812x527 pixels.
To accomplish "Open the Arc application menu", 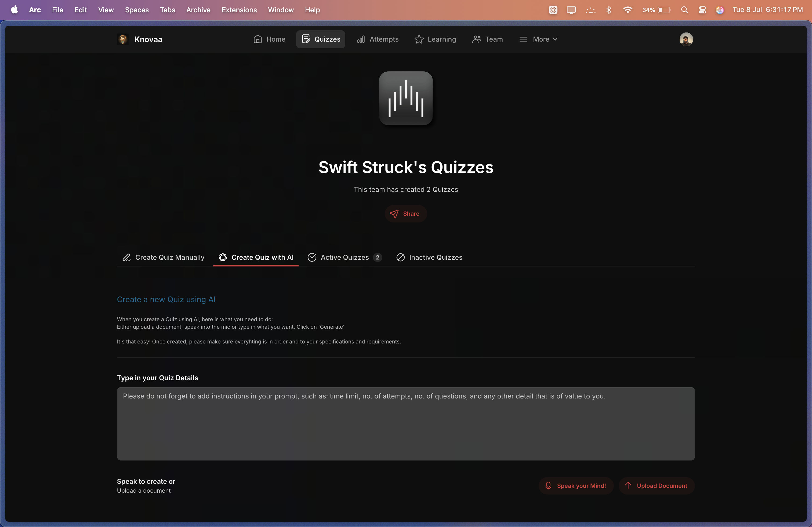I will [x=35, y=10].
